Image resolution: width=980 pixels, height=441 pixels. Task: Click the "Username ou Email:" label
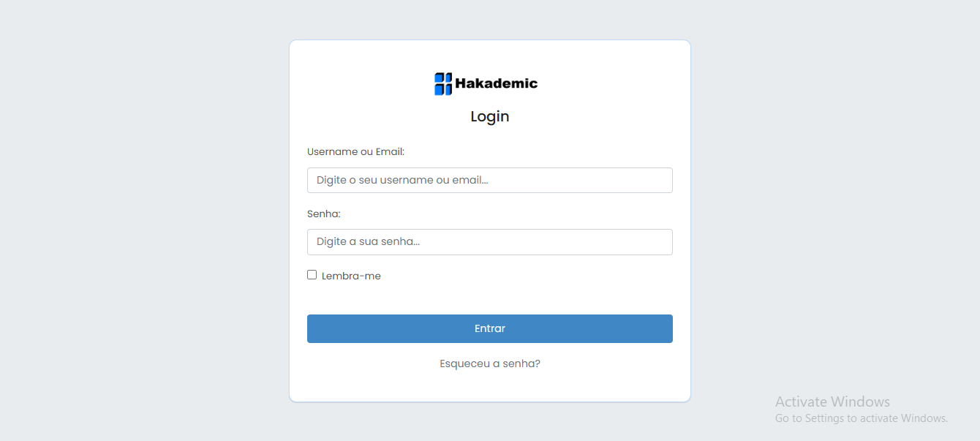pyautogui.click(x=355, y=152)
